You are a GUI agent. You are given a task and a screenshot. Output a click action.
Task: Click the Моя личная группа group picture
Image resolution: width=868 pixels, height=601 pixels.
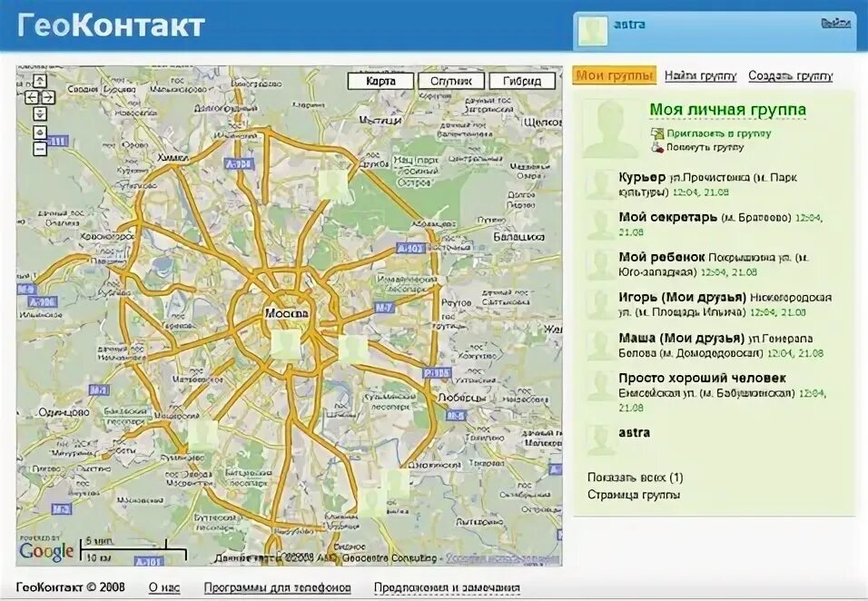coord(610,130)
